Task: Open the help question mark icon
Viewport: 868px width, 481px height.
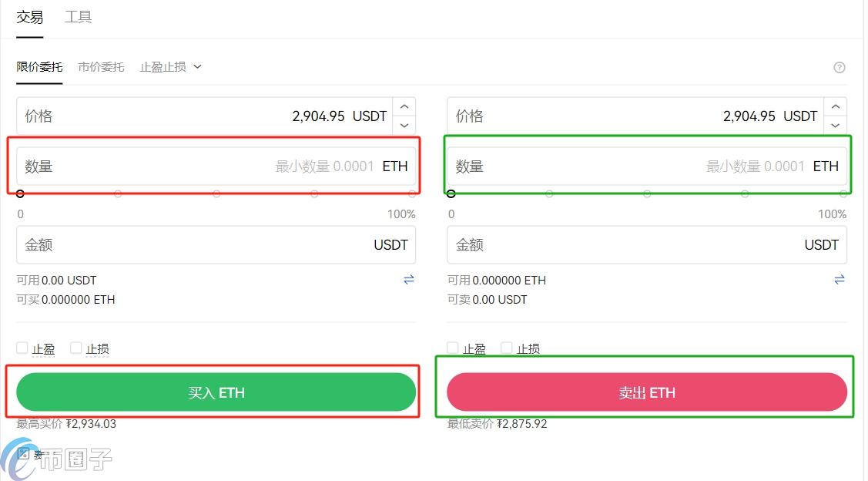Action: (x=840, y=67)
